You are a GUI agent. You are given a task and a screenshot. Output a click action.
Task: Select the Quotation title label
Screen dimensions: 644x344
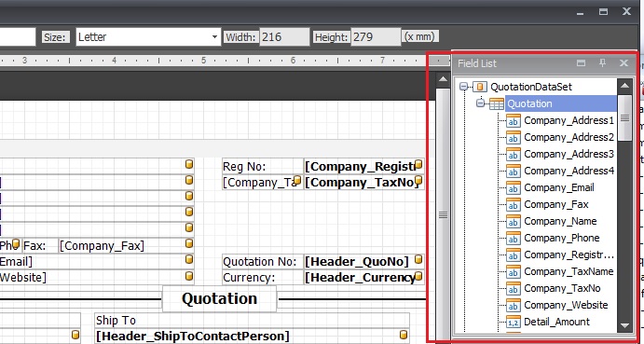coord(220,299)
